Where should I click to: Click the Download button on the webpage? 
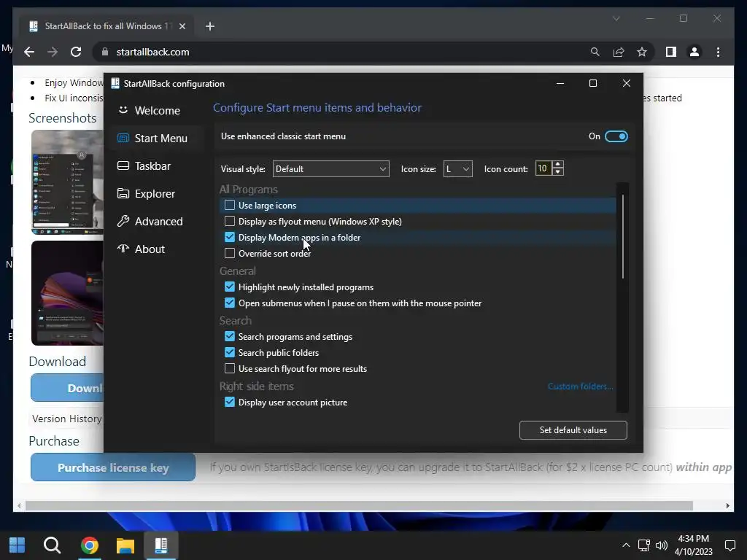67,388
